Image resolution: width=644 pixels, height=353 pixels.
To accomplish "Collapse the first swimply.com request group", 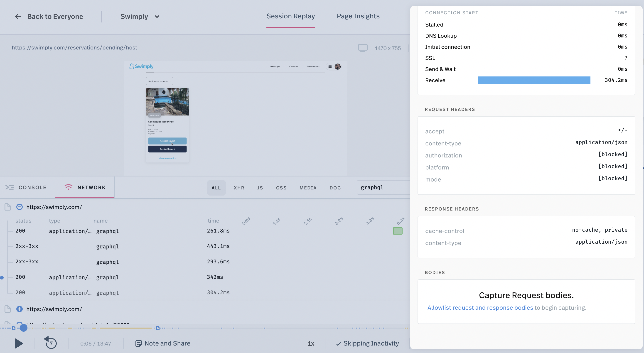I will point(19,207).
